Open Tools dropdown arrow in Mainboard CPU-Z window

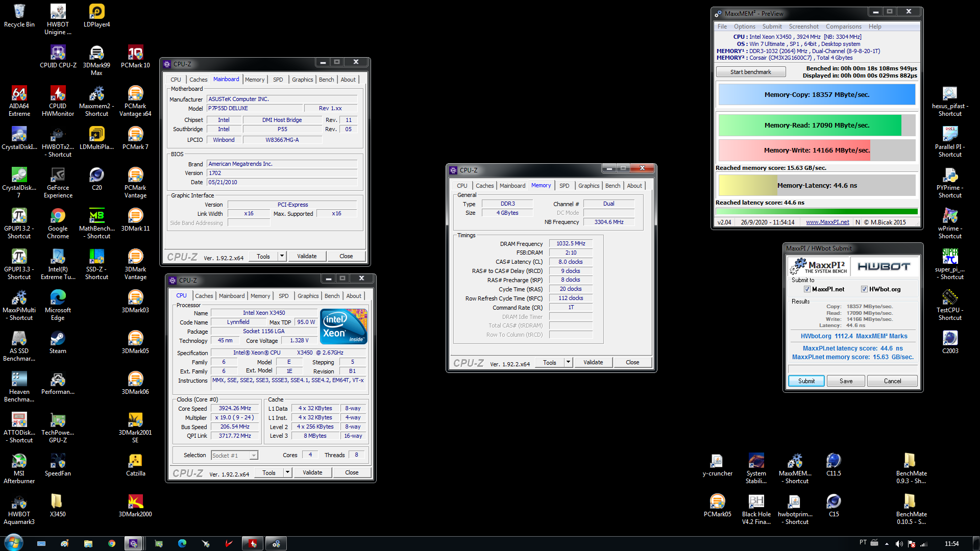tap(282, 256)
